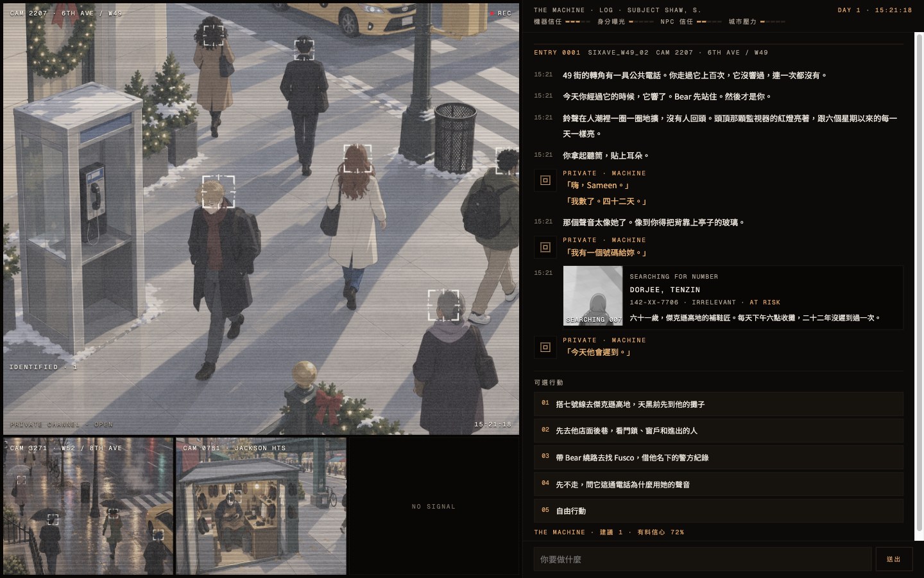Viewport: 924px width, 578px height.
Task: Select the tracking reticle on blond man with red scarf
Action: [219, 192]
